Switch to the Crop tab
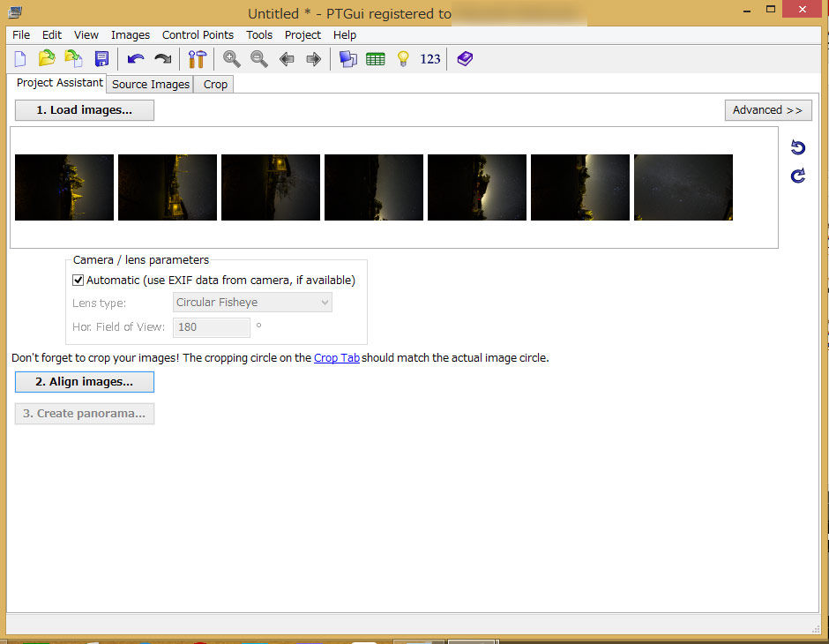 [x=215, y=85]
